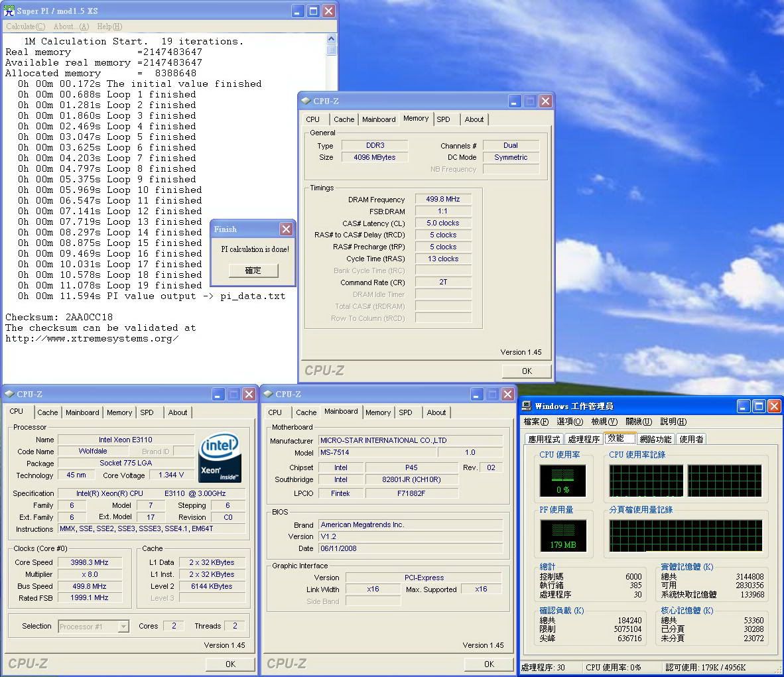
Task: Click the 確定 button in Finish dialog
Action: [253, 271]
